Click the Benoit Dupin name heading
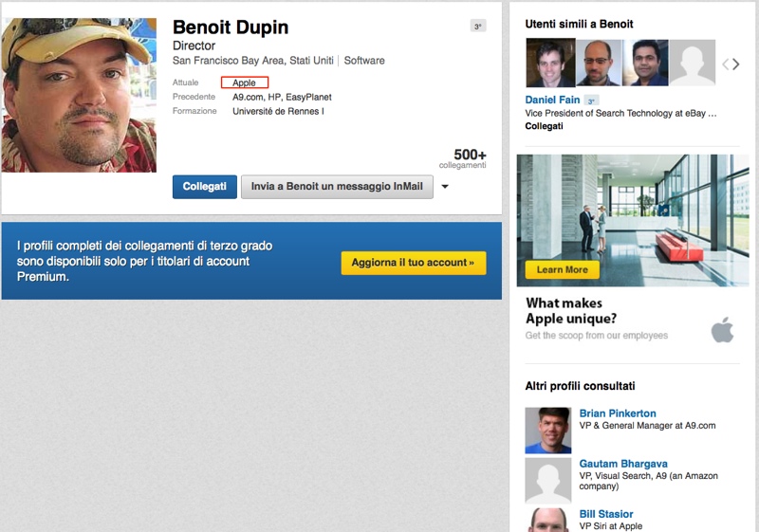This screenshot has height=532, width=759. point(231,28)
